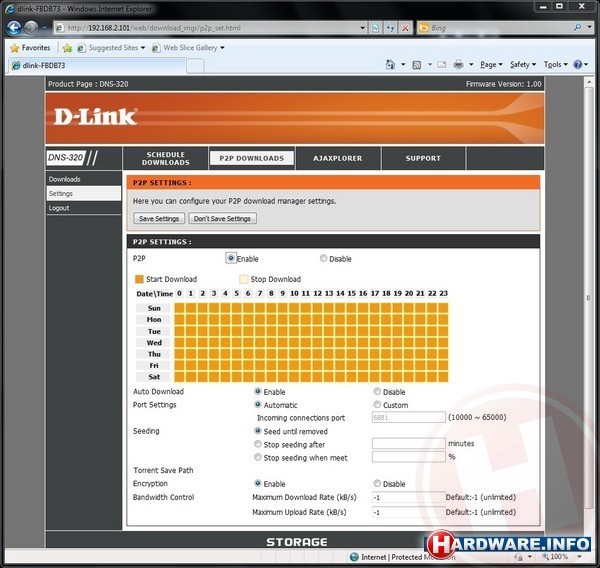600x568 pixels.
Task: Choose Automatic port settings
Action: click(258, 405)
